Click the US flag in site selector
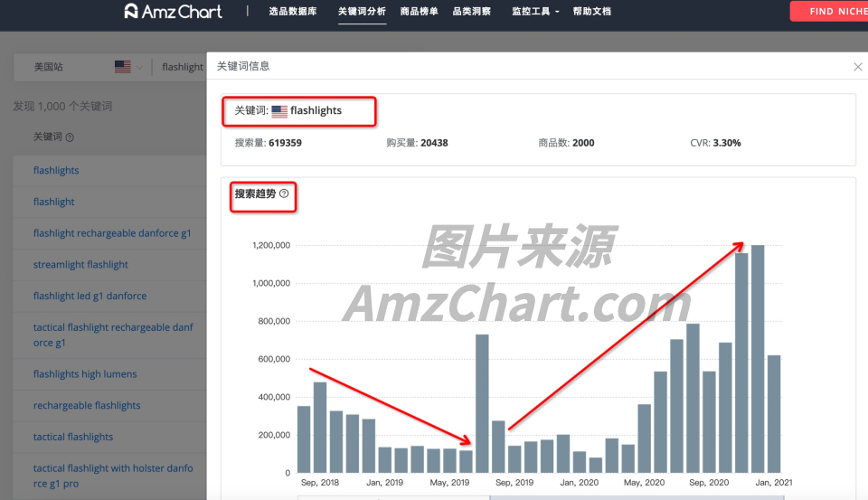868x500 pixels. coord(123,67)
